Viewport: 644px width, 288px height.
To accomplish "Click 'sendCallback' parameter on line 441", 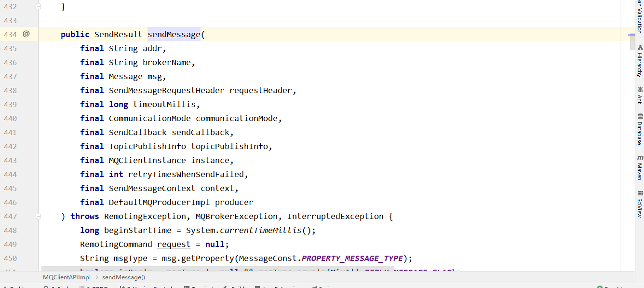I will click(201, 132).
